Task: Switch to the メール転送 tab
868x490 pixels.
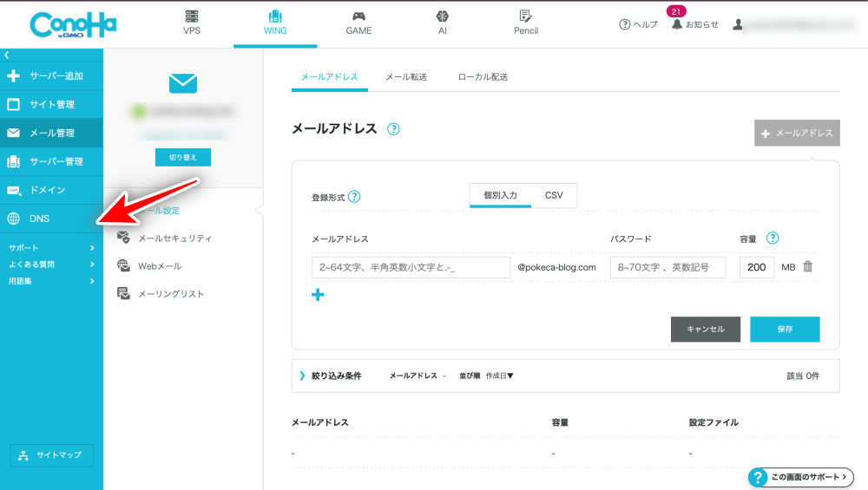Action: [x=406, y=77]
